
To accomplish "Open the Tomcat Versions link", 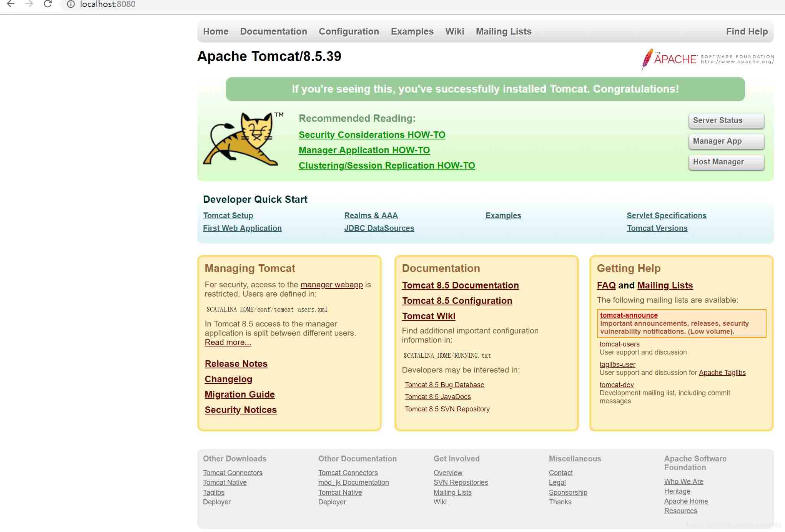I will click(657, 228).
